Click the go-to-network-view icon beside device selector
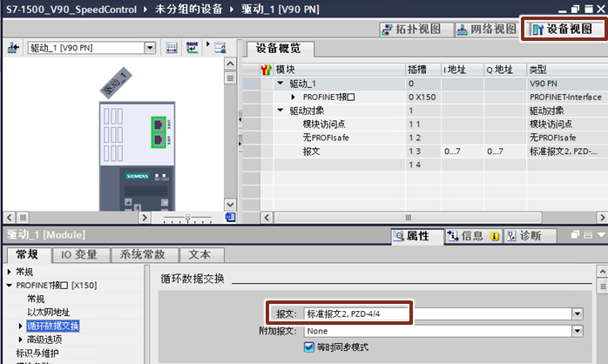The height and width of the screenshot is (364, 608). click(13, 48)
